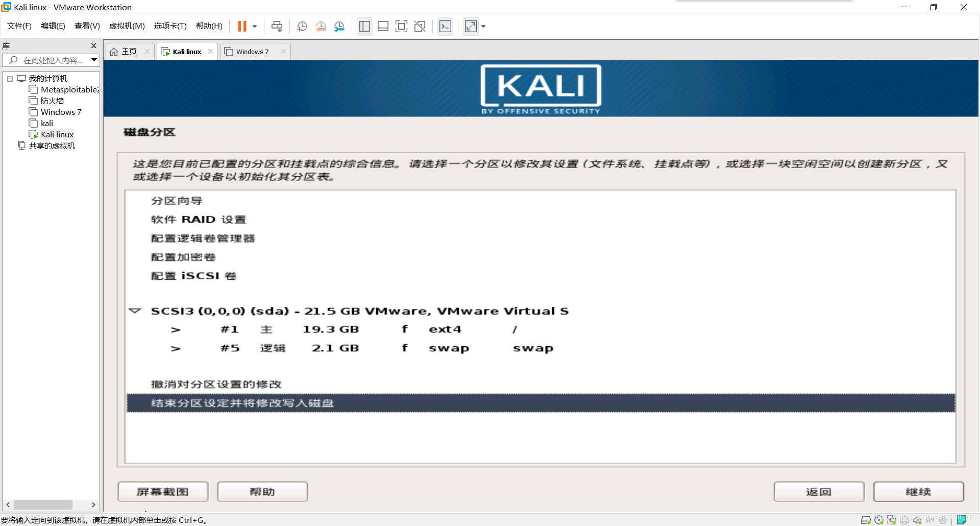Toggle Unity mode in the toolbar
The width and height of the screenshot is (980, 526).
click(420, 26)
